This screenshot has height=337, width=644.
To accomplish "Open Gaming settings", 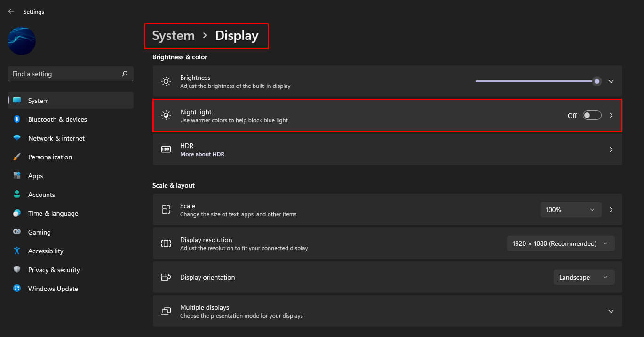I will (x=71, y=232).
